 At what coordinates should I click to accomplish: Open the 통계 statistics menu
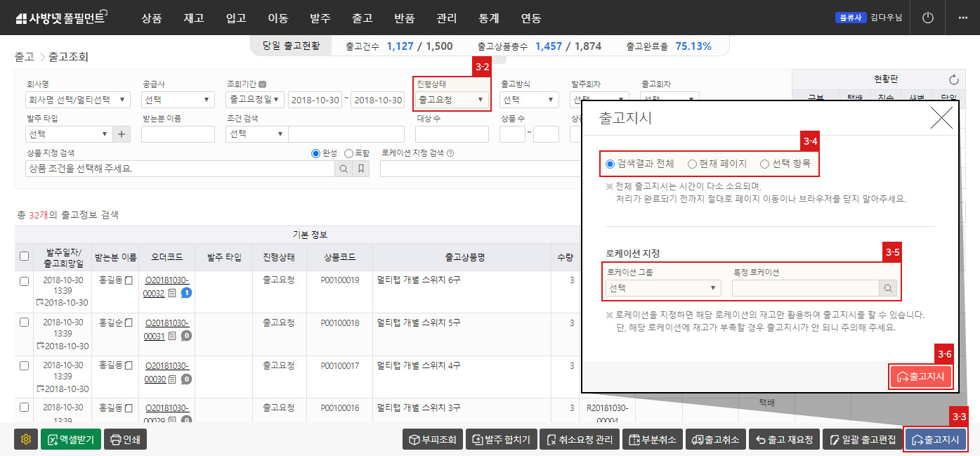click(489, 18)
